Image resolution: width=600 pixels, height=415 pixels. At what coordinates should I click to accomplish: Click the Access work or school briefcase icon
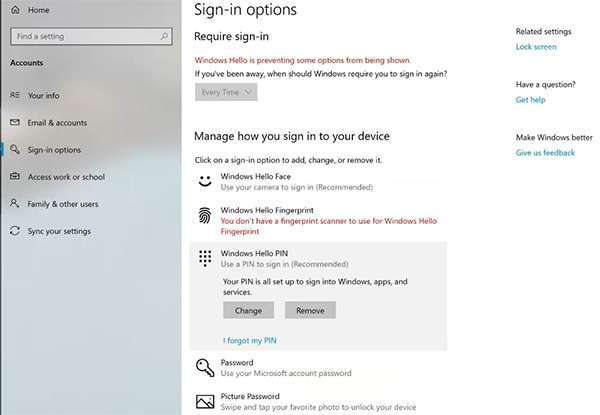tap(14, 177)
